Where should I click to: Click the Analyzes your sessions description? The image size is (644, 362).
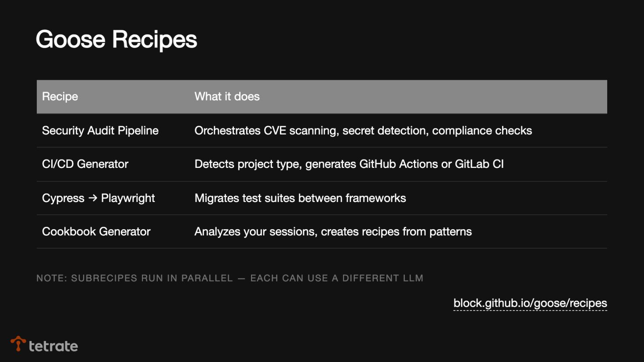click(x=333, y=231)
